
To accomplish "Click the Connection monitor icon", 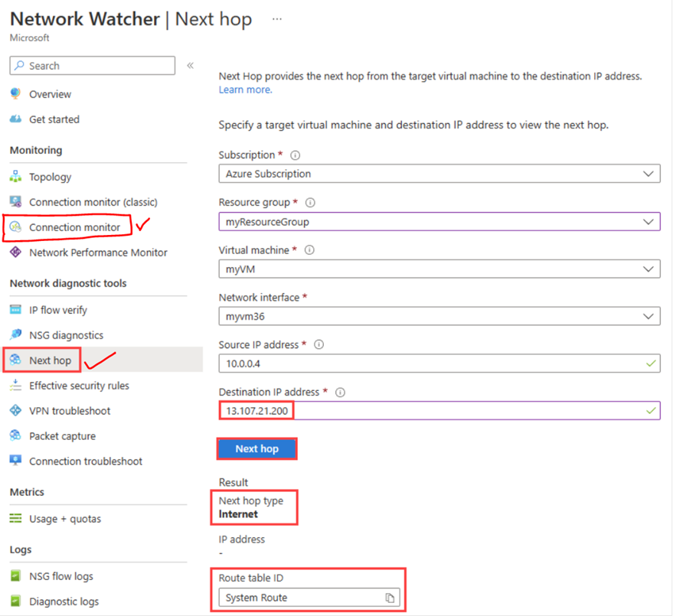I will 15,227.
